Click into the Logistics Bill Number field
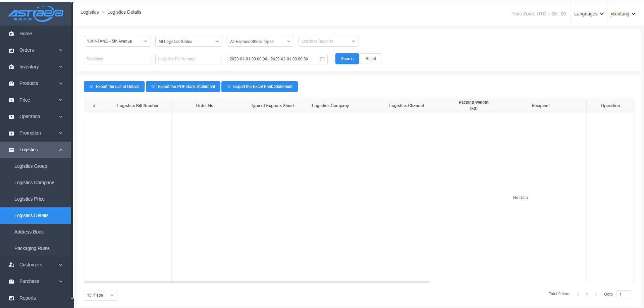The image size is (644, 308). (x=189, y=59)
